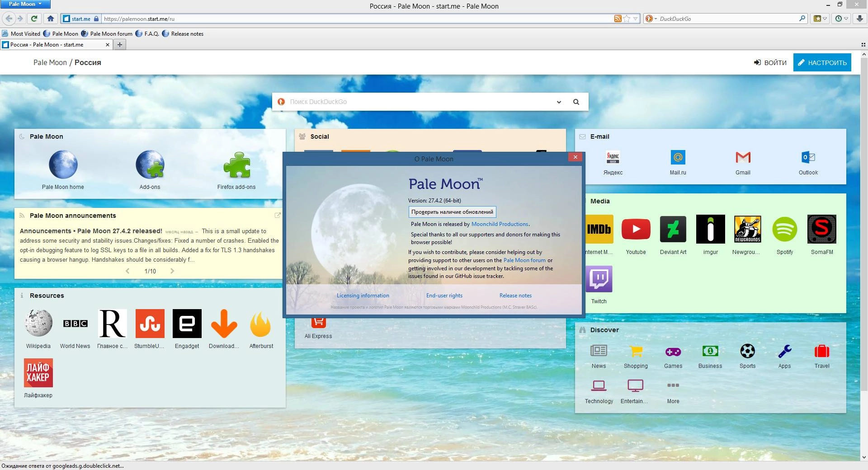The image size is (868, 470).
Task: Open the Technology laptop icon
Action: (x=599, y=385)
